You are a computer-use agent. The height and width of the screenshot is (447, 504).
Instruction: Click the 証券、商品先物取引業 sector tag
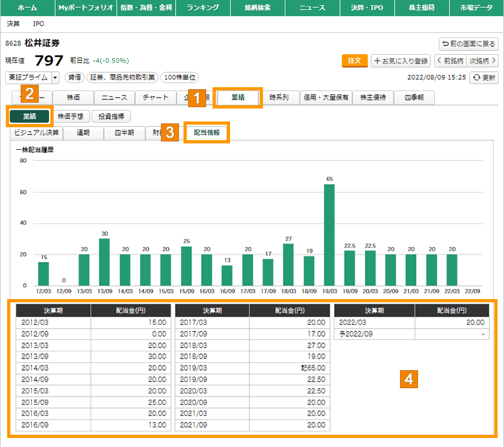point(123,78)
